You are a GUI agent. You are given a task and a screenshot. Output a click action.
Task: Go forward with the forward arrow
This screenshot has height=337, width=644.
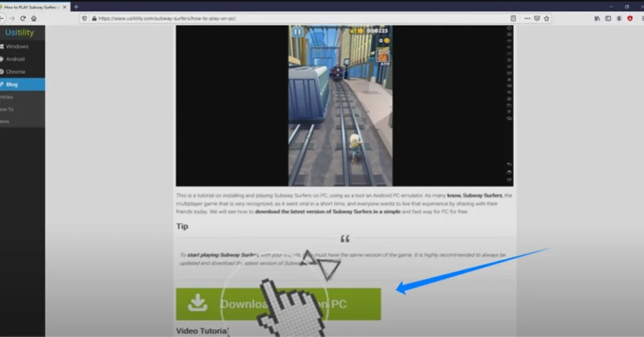tap(12, 18)
